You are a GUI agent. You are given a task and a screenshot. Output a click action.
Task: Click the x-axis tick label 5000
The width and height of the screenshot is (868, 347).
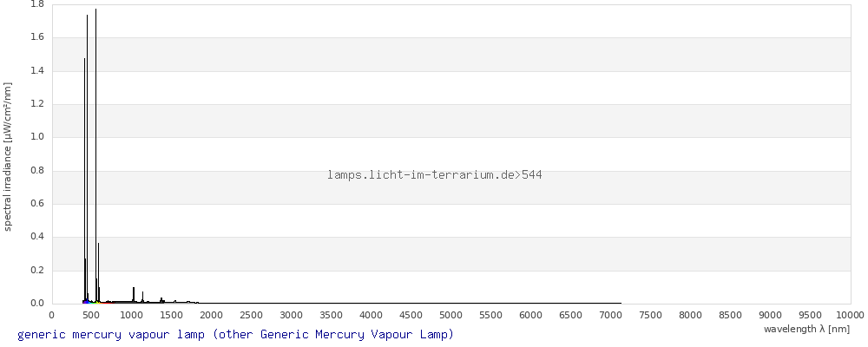coord(450,316)
